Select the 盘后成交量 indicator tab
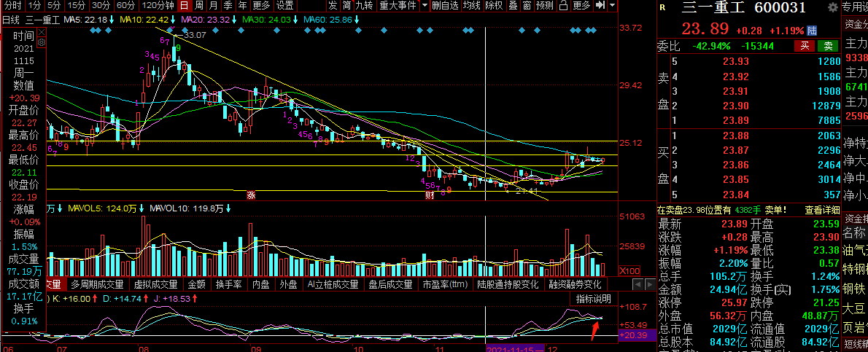Image resolution: width=868 pixels, height=352 pixels. (x=391, y=284)
